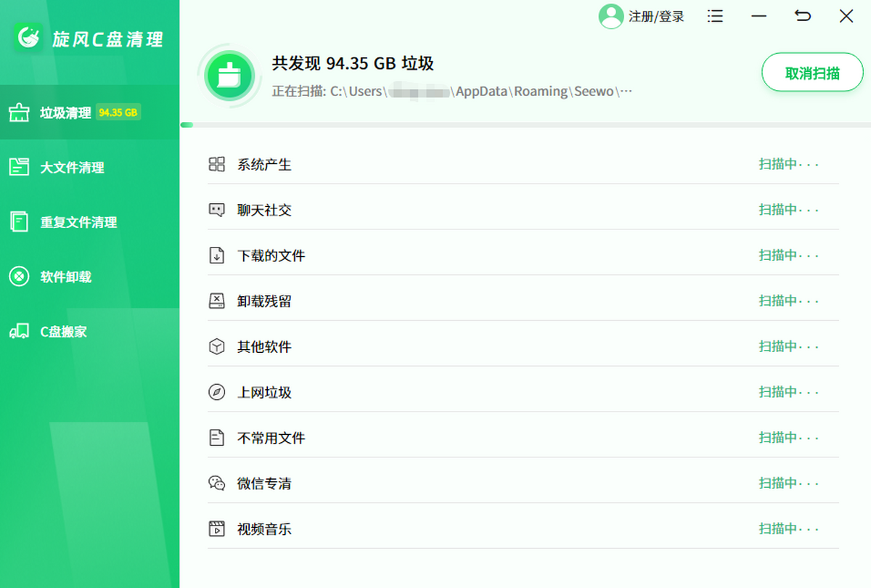Click 扫描中 status in 视频音乐 row
The height and width of the screenshot is (588, 871).
789,529
